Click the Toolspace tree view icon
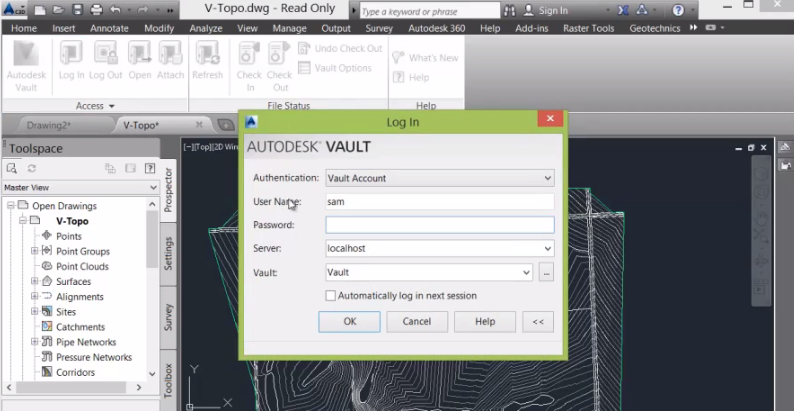Viewport: 794px width, 411px height. [110, 168]
